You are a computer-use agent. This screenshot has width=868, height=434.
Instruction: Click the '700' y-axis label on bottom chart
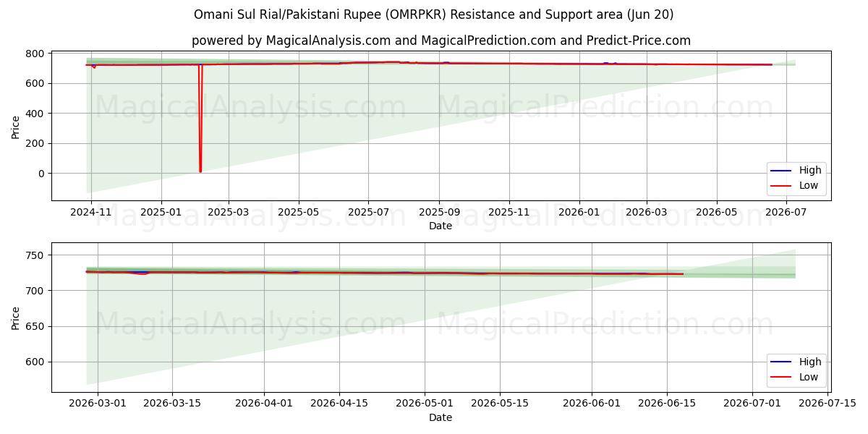point(35,291)
